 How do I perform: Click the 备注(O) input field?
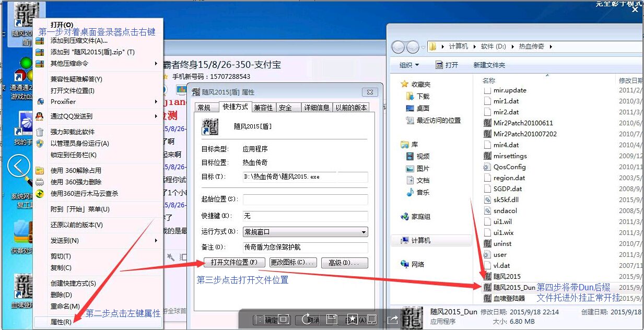(306, 247)
